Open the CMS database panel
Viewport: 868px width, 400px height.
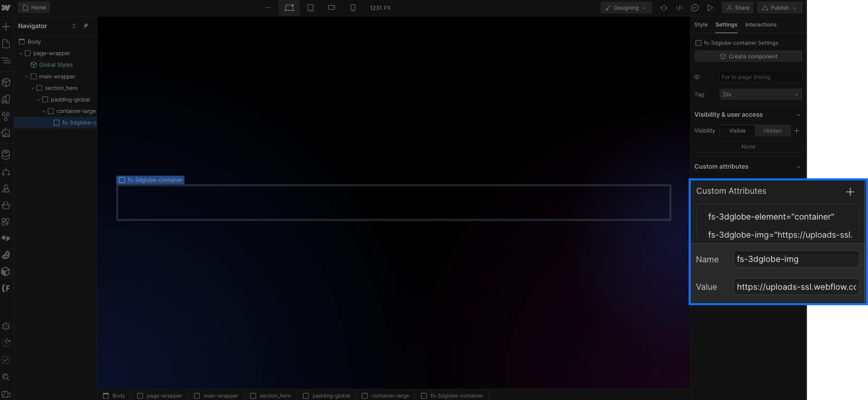click(x=6, y=155)
